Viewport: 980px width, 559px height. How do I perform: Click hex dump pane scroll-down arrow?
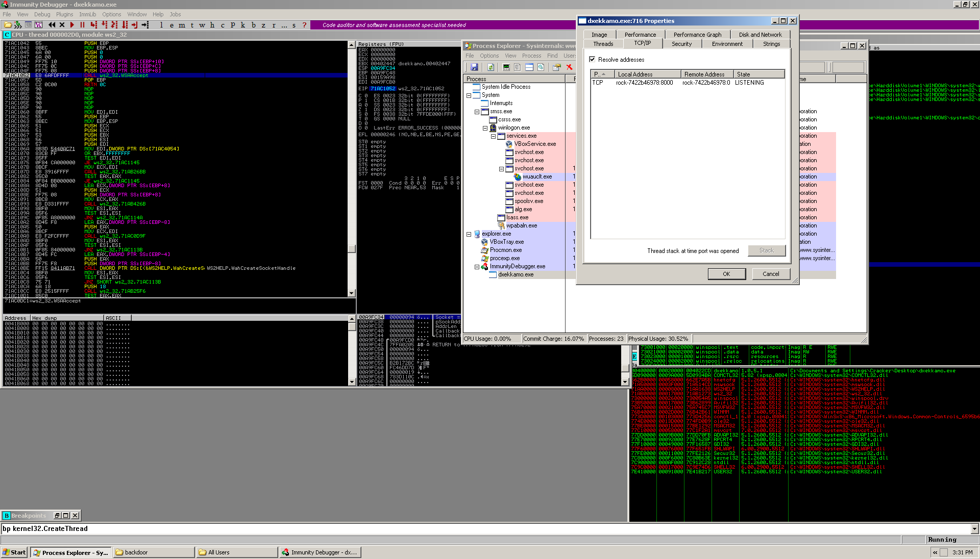[351, 382]
